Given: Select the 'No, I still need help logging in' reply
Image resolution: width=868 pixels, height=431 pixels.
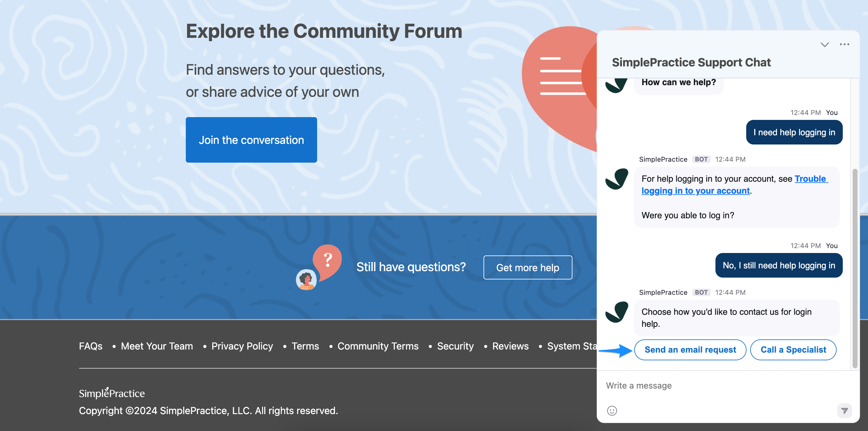Looking at the screenshot, I should (779, 265).
